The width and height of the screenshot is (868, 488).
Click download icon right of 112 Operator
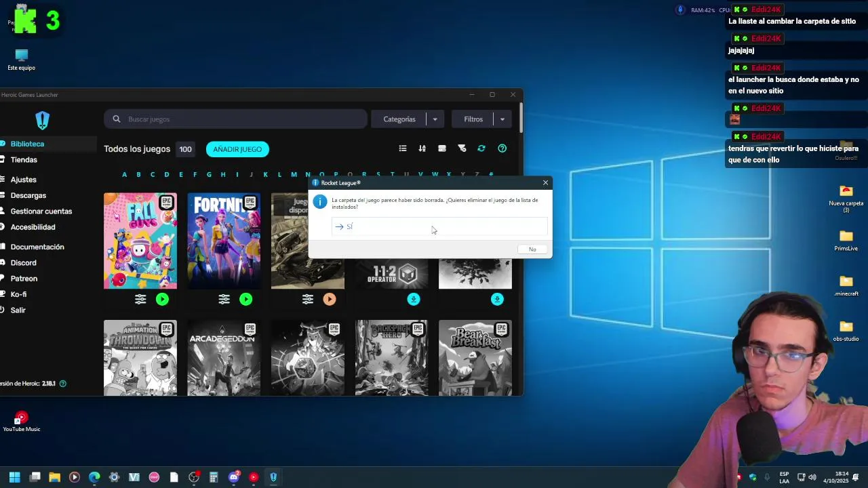(497, 299)
